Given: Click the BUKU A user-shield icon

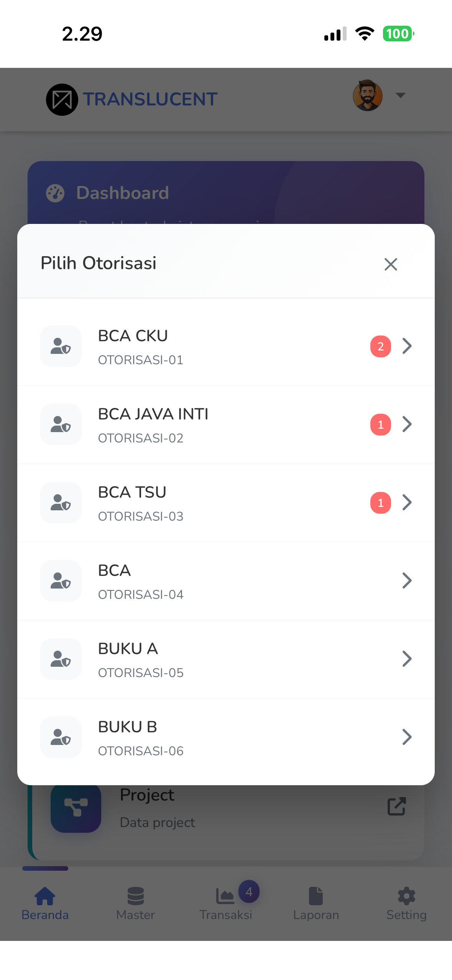Looking at the screenshot, I should click(61, 659).
